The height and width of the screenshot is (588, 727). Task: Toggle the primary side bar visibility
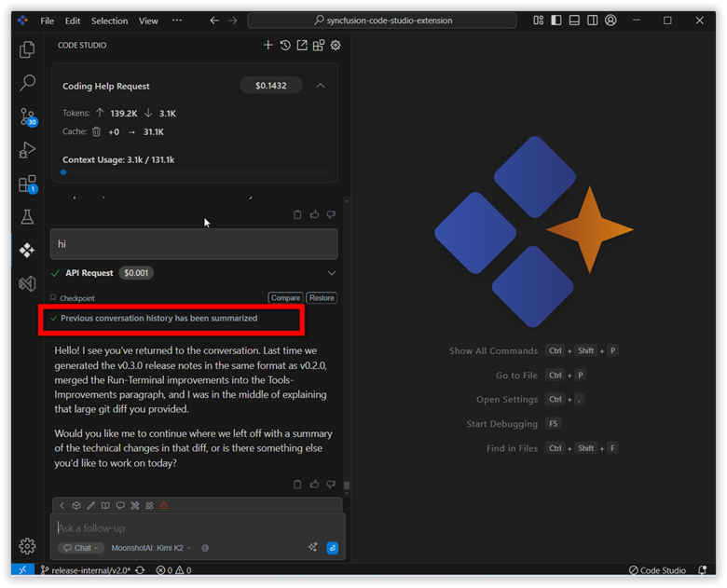tap(556, 21)
